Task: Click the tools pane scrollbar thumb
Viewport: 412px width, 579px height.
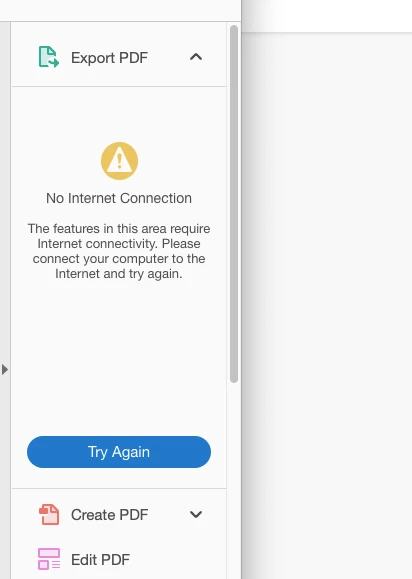Action: point(234,204)
